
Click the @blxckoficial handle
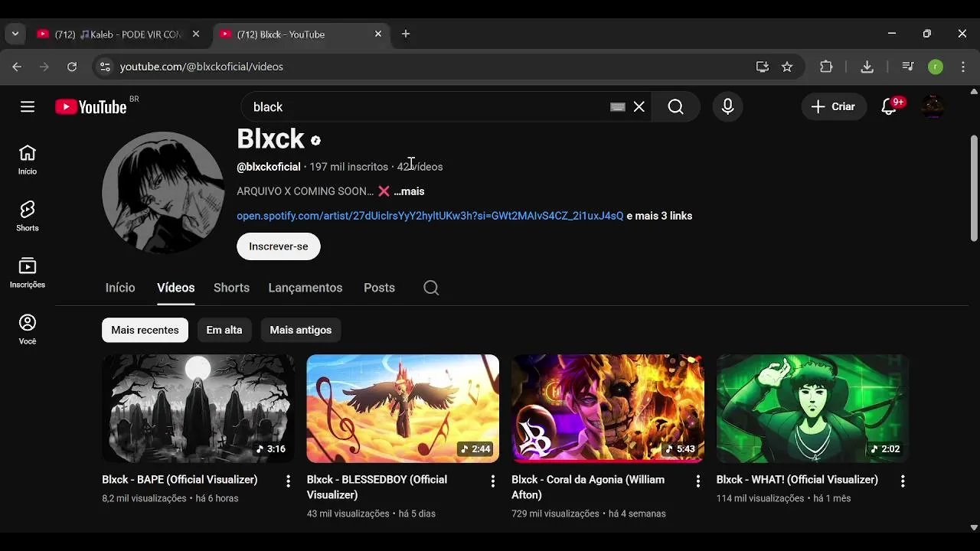click(x=269, y=167)
